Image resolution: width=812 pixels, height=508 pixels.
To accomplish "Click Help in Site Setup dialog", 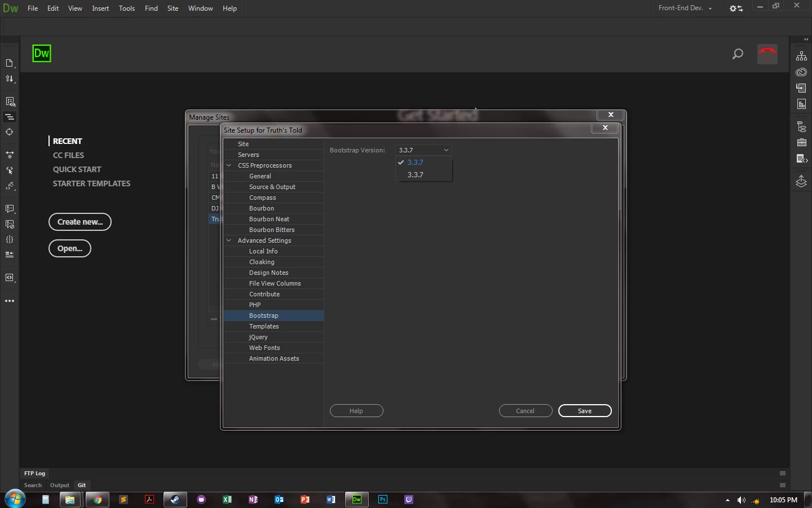I will [356, 411].
